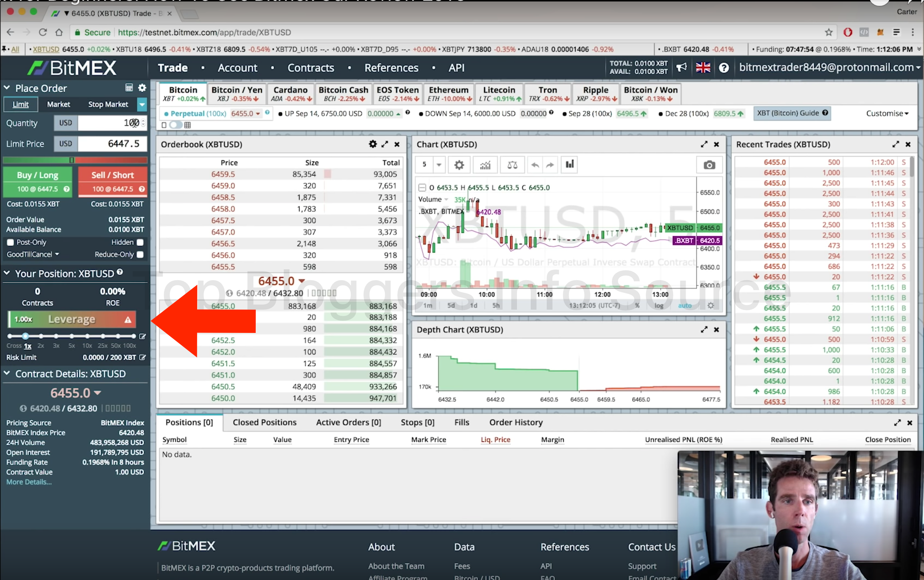Screen dimensions: 924x580
Task: Set leverage slider to 10x
Action: point(87,337)
